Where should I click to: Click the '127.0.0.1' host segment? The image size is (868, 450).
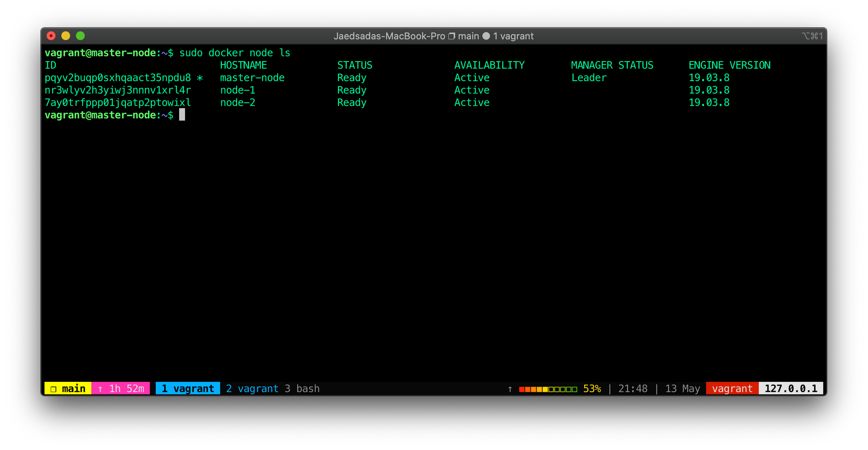(791, 388)
